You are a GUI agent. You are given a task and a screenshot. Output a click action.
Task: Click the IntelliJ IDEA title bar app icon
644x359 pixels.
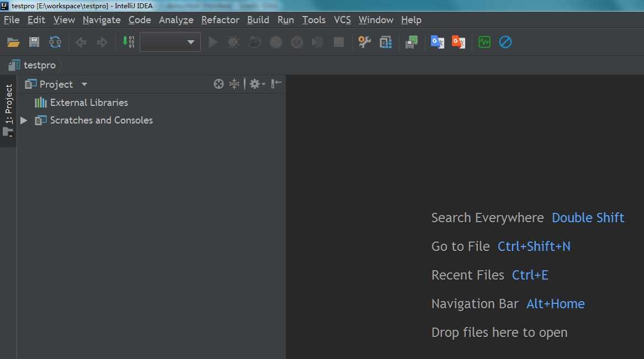4,6
